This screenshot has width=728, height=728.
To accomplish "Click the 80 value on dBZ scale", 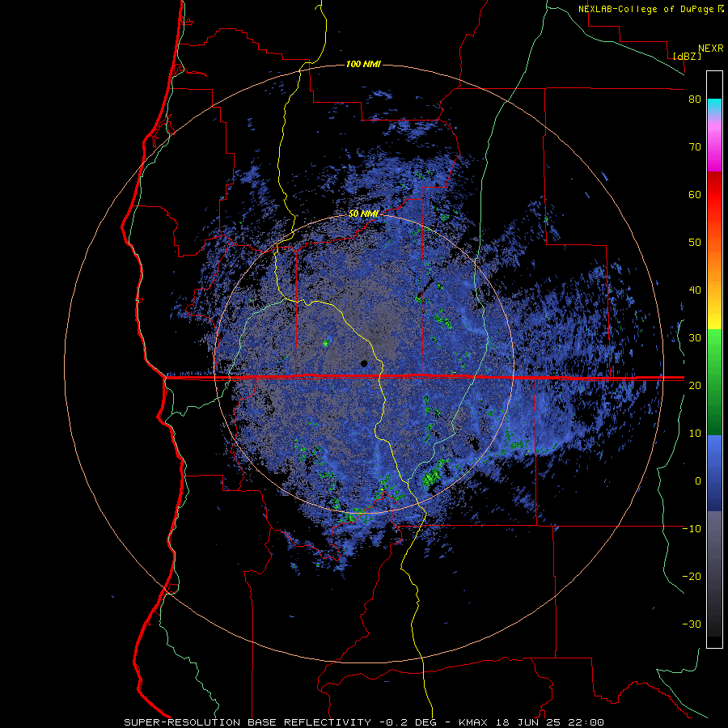I will (695, 99).
